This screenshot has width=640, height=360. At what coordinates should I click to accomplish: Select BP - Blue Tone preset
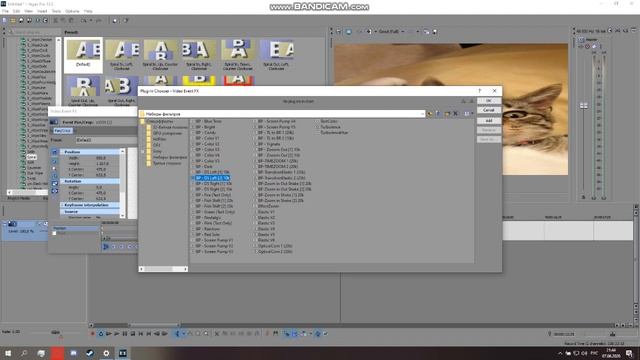pos(208,121)
